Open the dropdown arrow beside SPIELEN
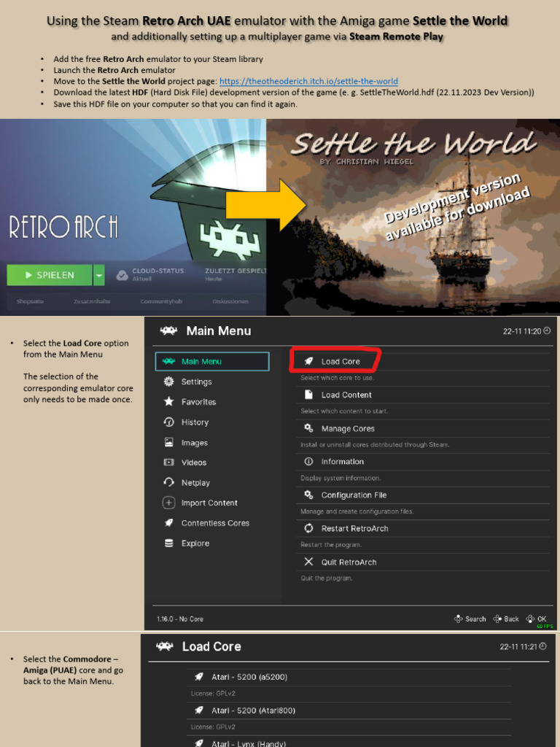 point(99,275)
